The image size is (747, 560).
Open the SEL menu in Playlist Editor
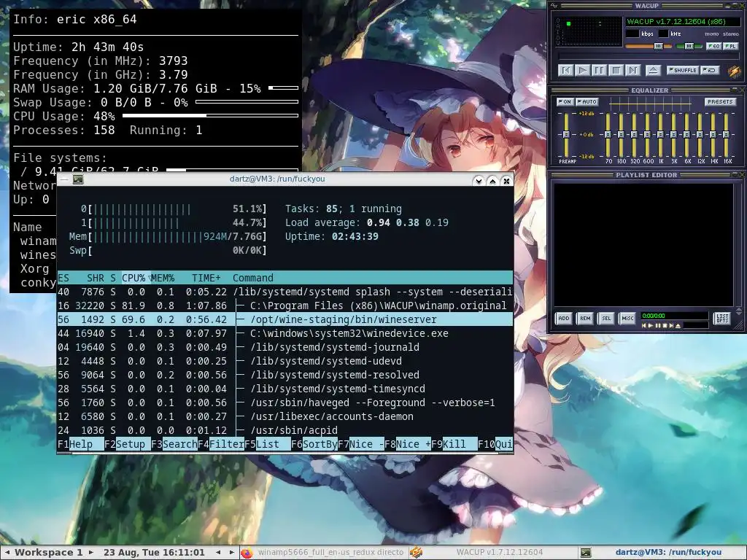click(606, 318)
